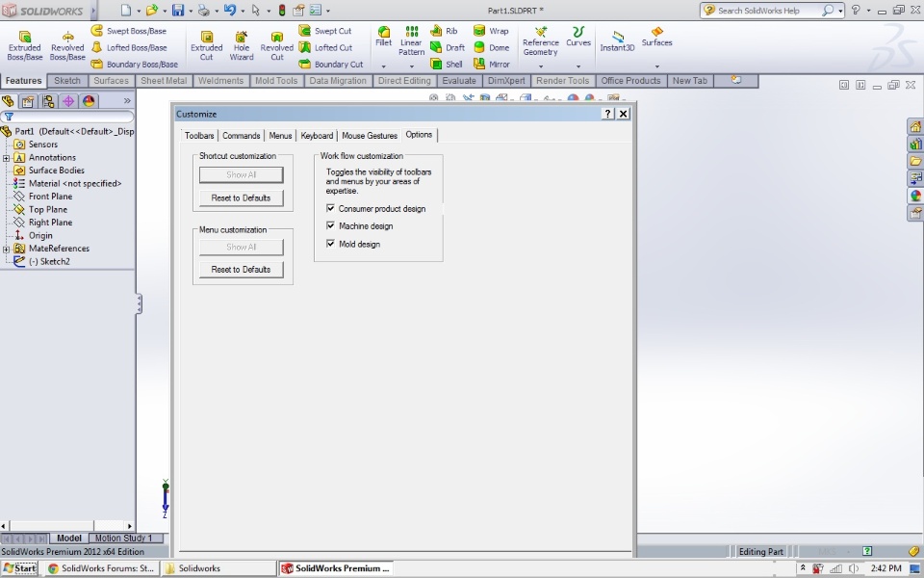Reset shortcut customization to defaults
The height and width of the screenshot is (578, 924).
point(241,197)
